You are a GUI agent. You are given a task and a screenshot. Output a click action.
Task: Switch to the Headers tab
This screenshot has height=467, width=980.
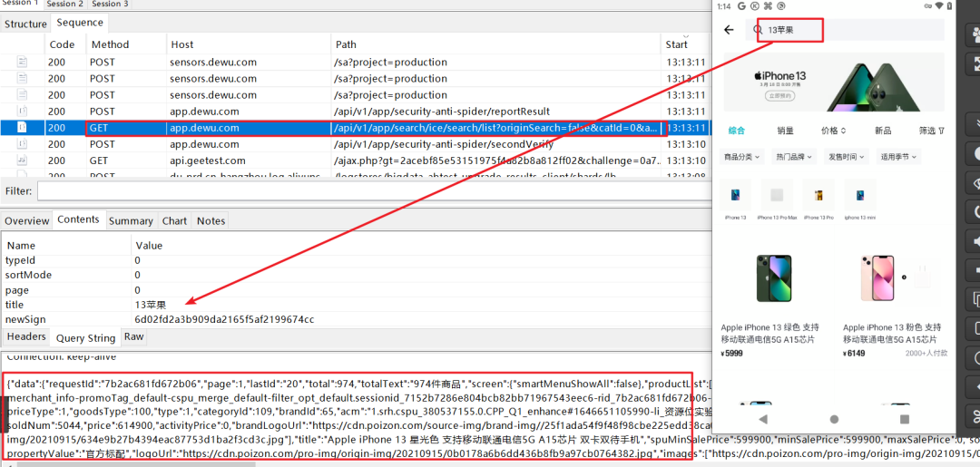tap(26, 336)
